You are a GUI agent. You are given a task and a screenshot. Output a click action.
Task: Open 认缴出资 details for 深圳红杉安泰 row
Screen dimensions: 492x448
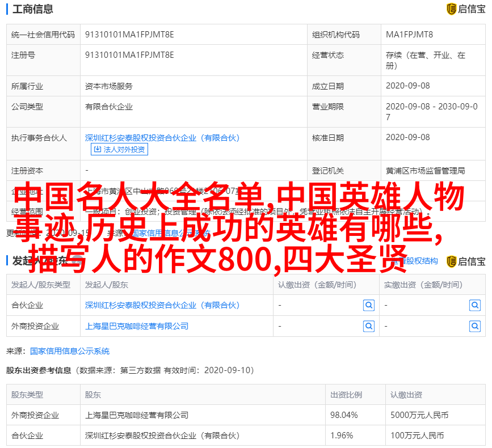369,305
